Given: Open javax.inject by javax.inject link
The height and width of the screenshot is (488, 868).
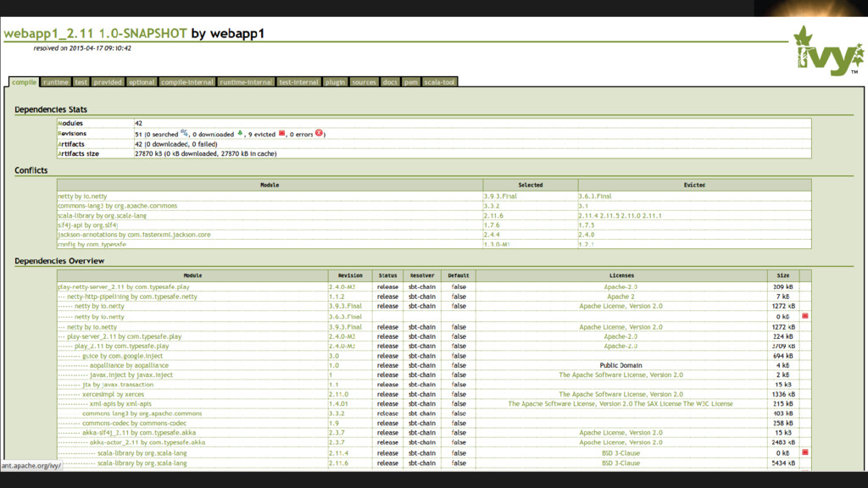Looking at the screenshot, I should (x=131, y=374).
